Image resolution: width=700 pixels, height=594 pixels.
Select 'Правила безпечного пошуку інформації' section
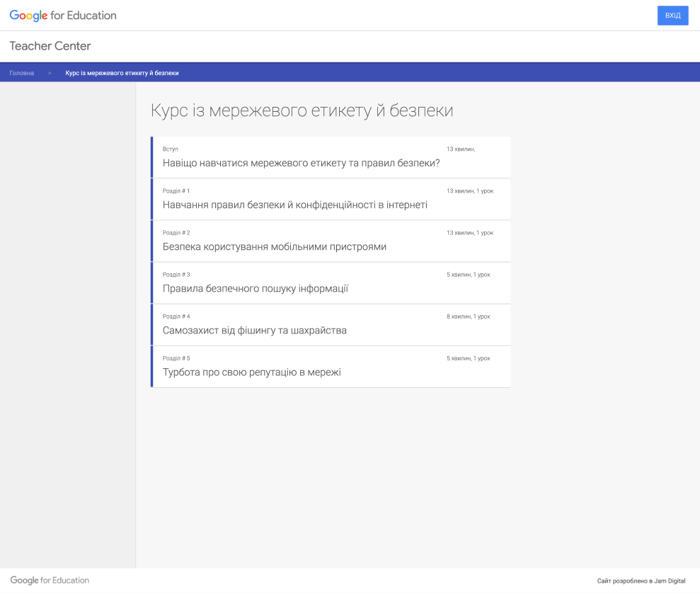[x=255, y=288]
